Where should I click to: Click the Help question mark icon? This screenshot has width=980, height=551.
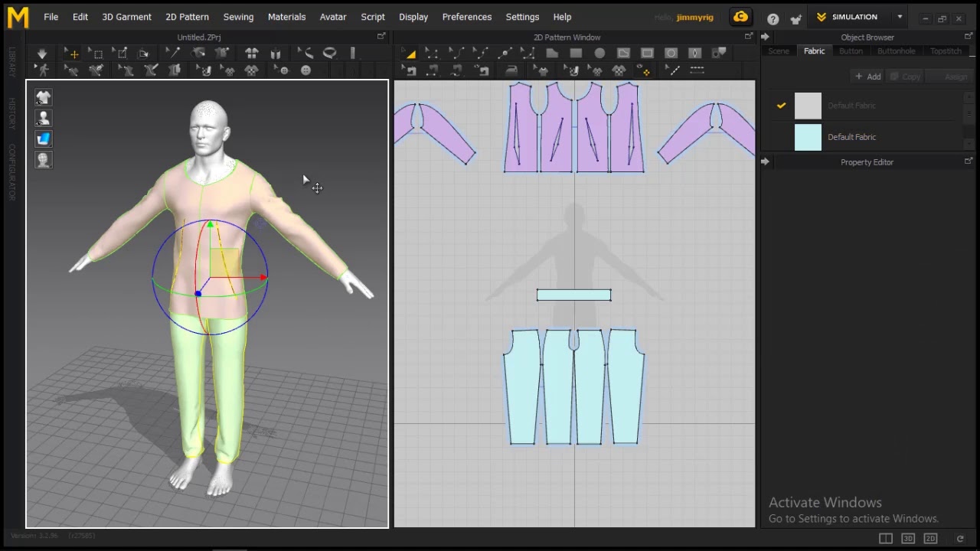773,19
